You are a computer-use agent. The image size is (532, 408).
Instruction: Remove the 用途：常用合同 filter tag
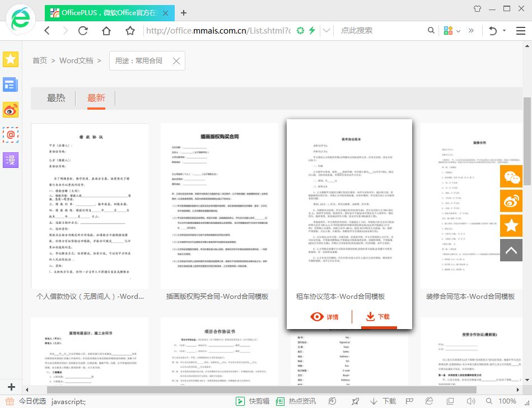tap(176, 61)
